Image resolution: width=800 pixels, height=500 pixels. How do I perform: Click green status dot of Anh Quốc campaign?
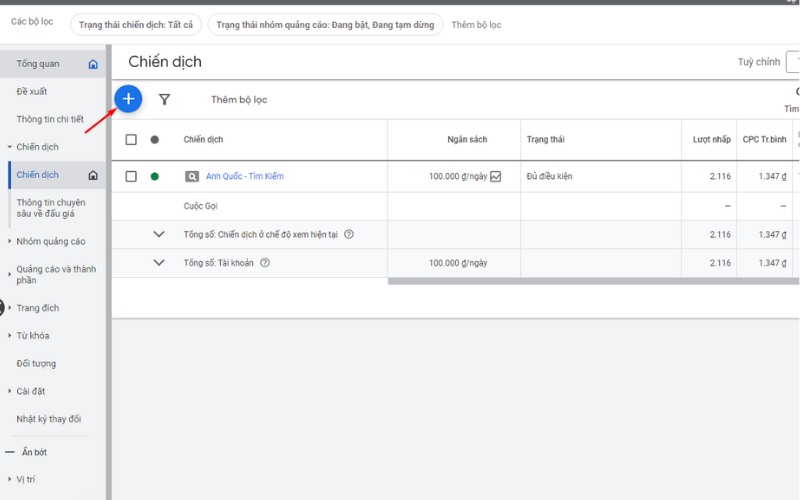155,177
